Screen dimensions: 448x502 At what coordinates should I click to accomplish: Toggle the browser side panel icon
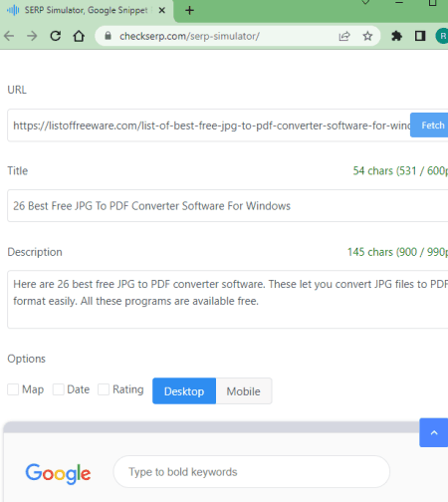(x=420, y=36)
